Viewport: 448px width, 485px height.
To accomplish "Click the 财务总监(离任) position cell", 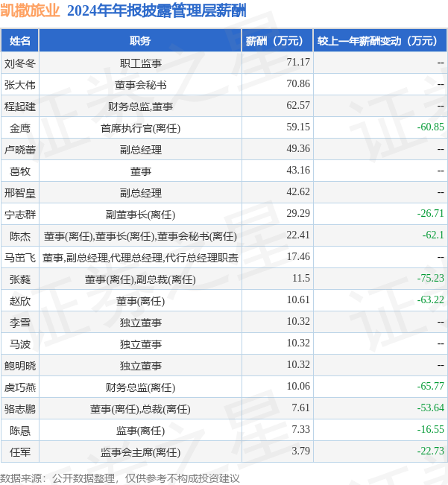I will pos(140,387).
